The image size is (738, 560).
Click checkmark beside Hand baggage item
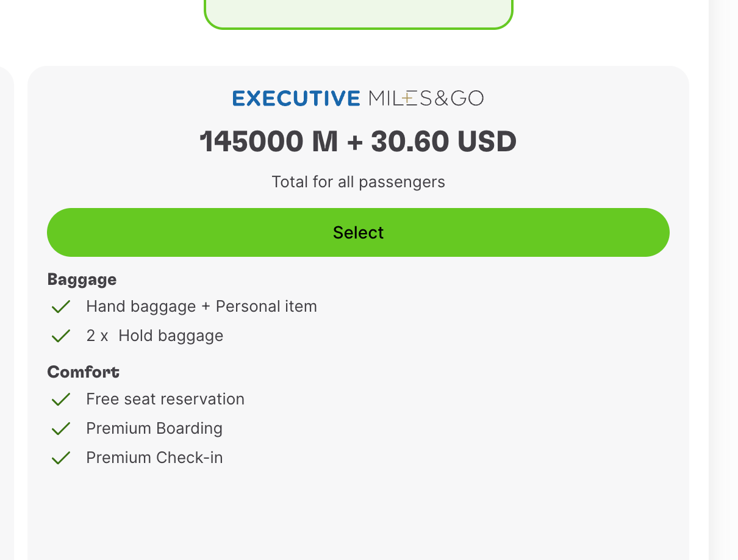pyautogui.click(x=61, y=306)
